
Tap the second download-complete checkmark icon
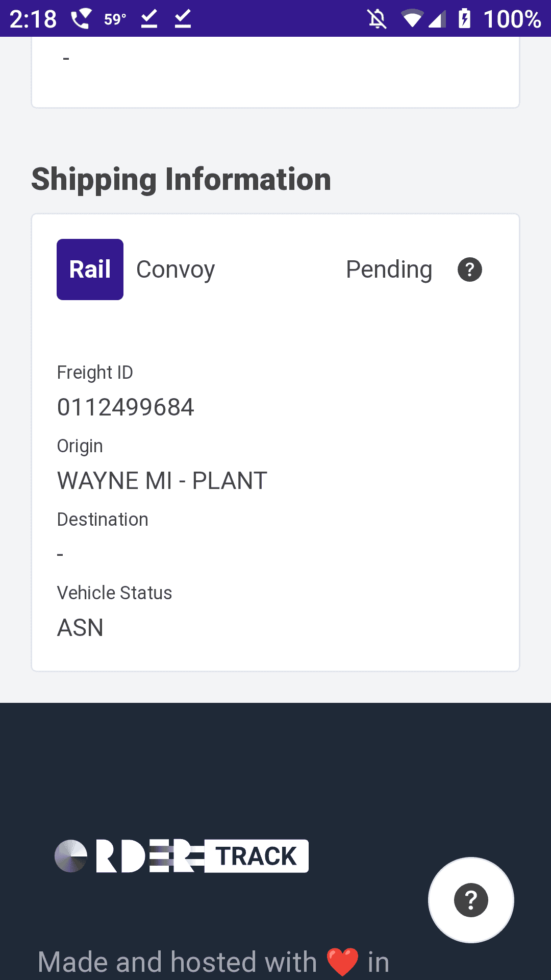[183, 19]
